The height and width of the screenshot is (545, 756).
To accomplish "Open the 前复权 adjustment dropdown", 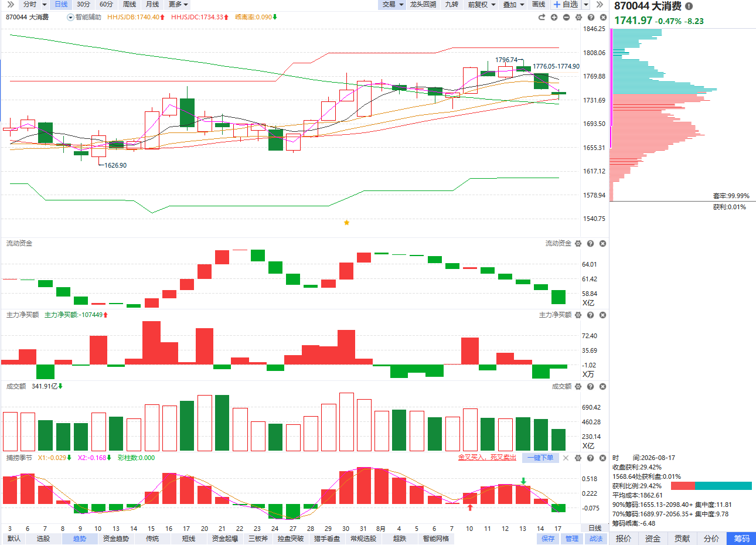I will pos(481,5).
